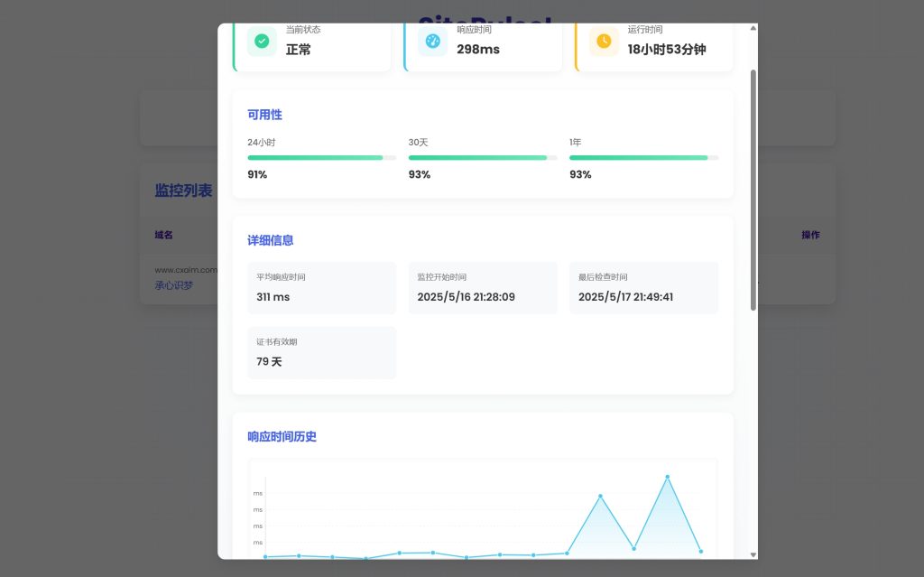This screenshot has width=924, height=577.
Task: Click the 域名 column header
Action: point(163,235)
